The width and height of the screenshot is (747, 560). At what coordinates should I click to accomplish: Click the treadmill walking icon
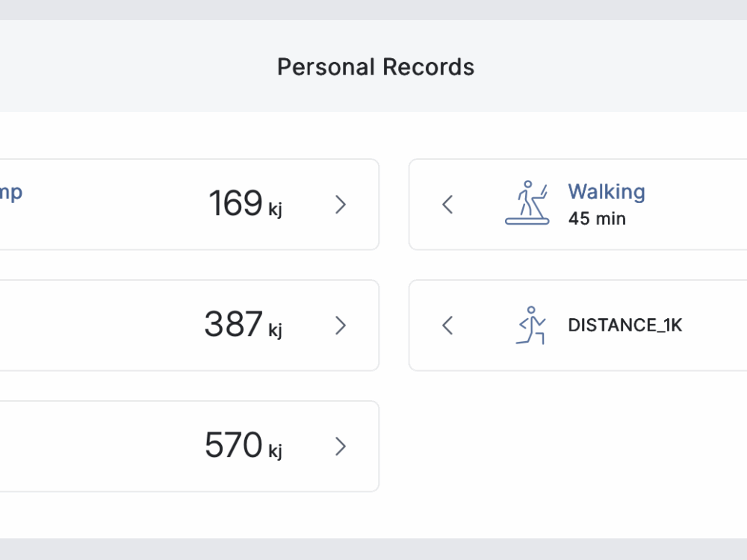[x=527, y=203]
